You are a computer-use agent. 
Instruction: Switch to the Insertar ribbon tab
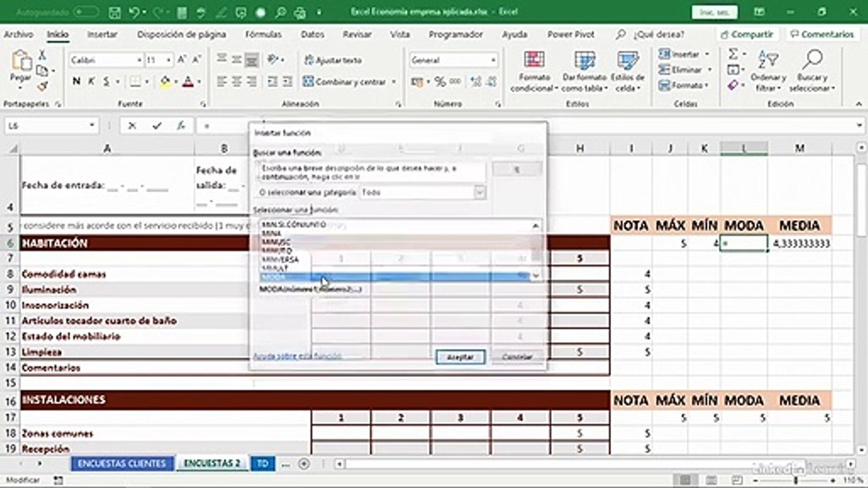[102, 34]
